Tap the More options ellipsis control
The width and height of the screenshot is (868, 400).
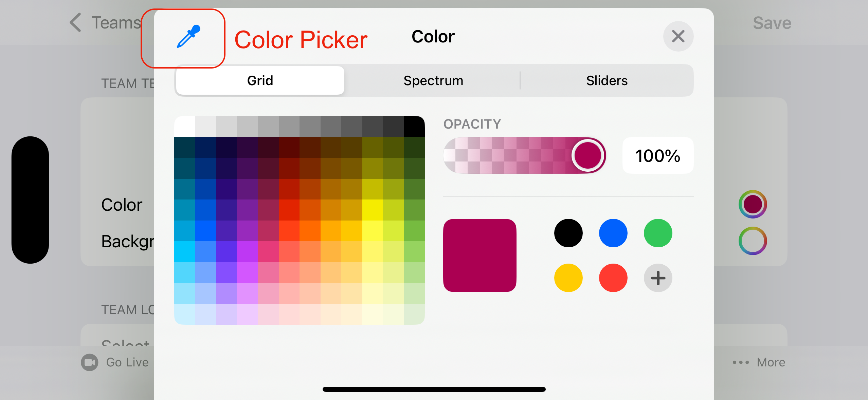740,362
